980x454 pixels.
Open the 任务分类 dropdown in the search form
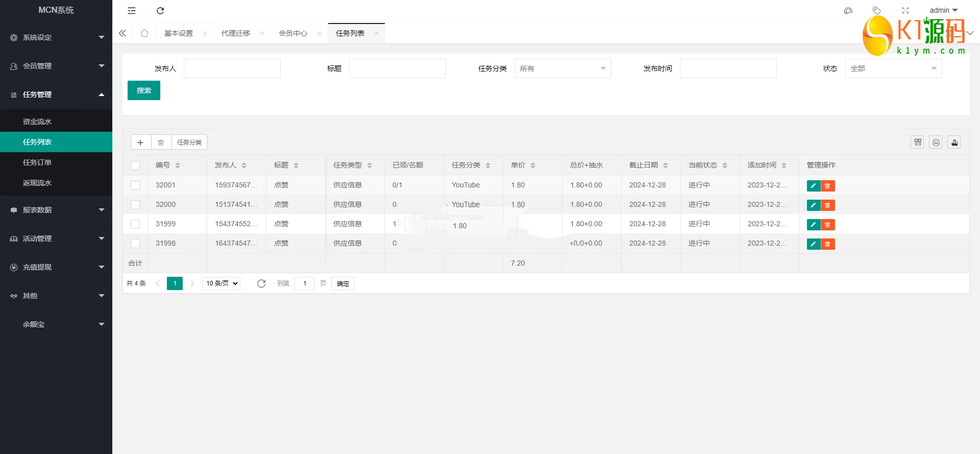[x=562, y=68]
